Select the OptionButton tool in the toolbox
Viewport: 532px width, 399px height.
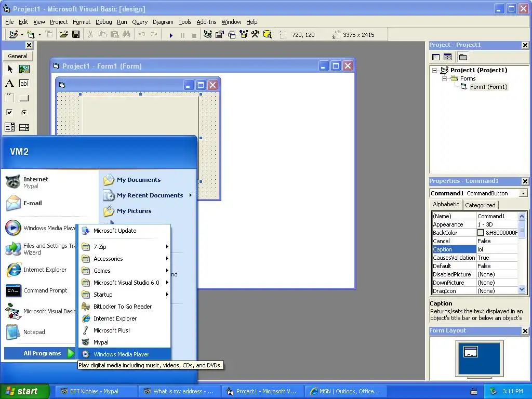pyautogui.click(x=24, y=112)
